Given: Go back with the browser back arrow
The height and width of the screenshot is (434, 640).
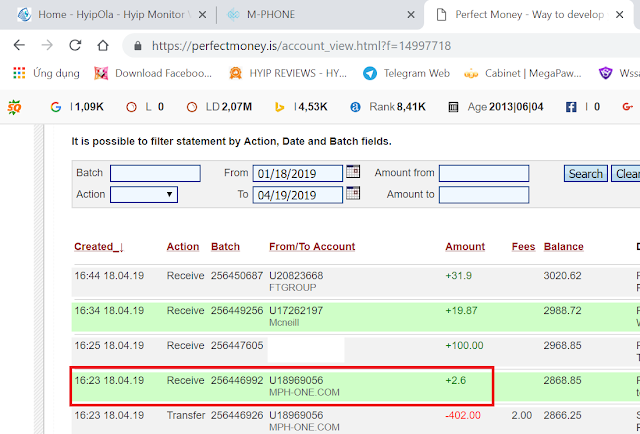Looking at the screenshot, I should click(x=19, y=45).
